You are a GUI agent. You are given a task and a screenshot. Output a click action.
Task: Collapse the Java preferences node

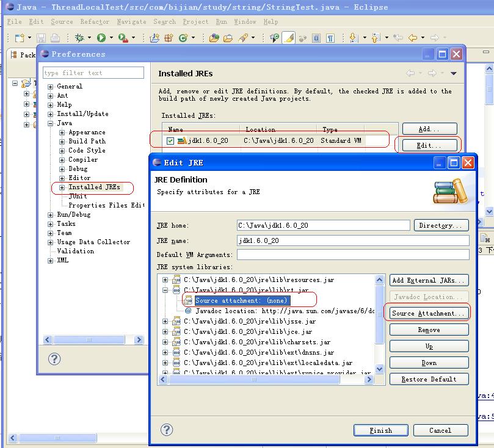(x=51, y=123)
